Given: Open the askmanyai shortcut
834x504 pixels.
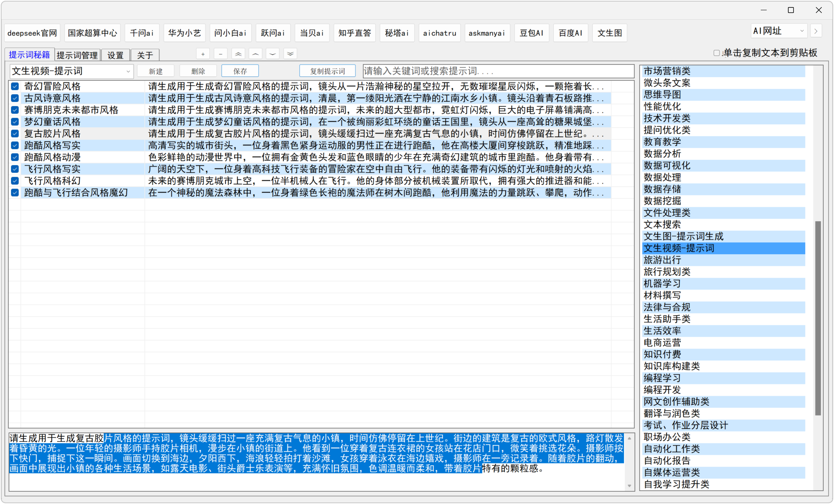Looking at the screenshot, I should tap(487, 33).
